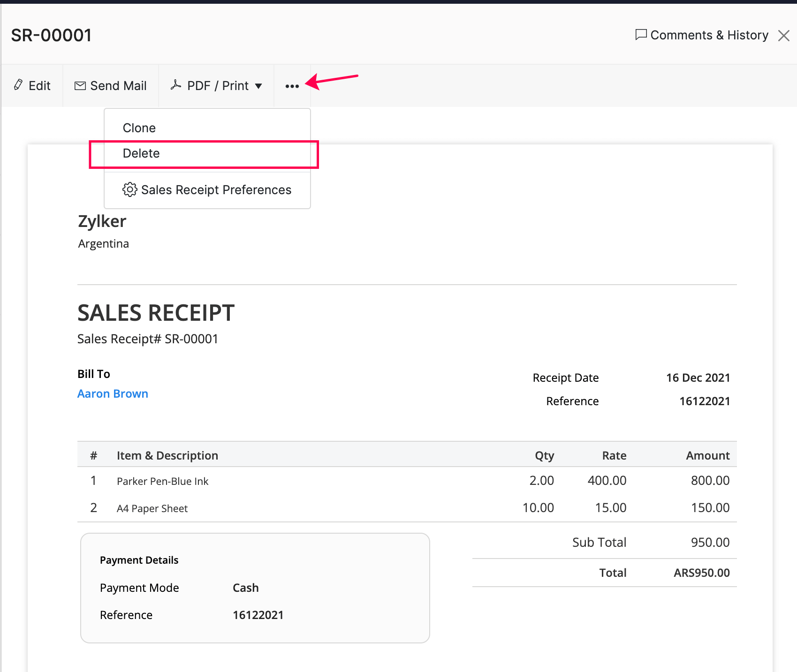Viewport: 797px width, 672px height.
Task: Click the SR-00001 title
Action: coord(52,35)
